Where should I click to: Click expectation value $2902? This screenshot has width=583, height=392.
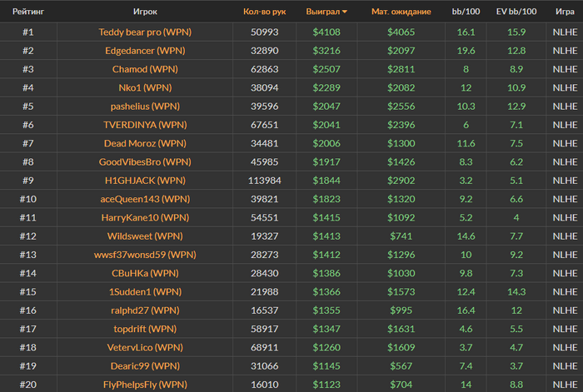[x=401, y=181]
